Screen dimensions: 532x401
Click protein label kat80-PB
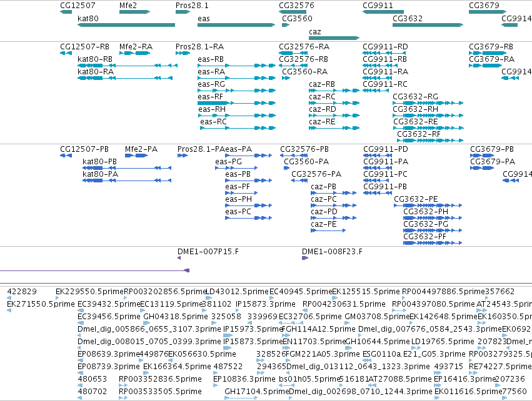100,162
